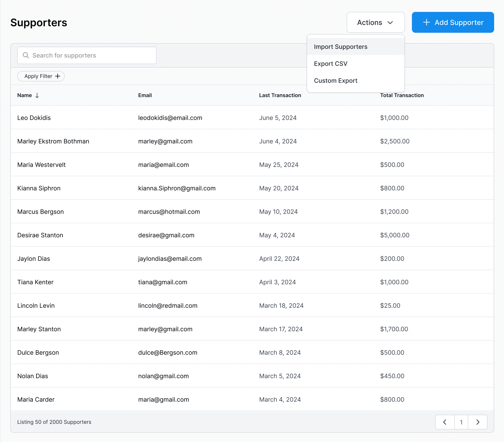Click the search magnifier icon
This screenshot has height=442, width=504.
point(26,55)
